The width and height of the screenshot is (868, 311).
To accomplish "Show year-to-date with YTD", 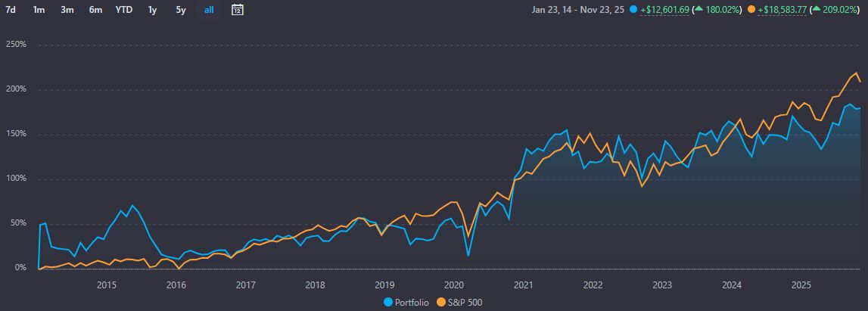I will tap(124, 10).
